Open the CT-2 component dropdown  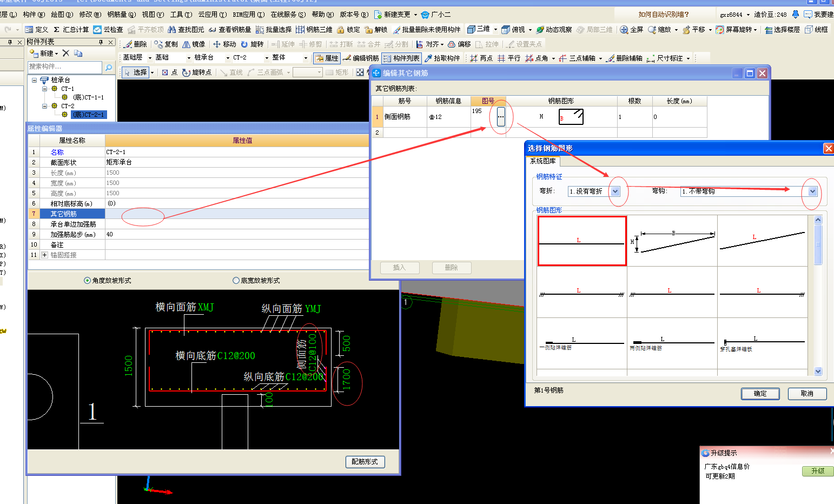coord(267,58)
